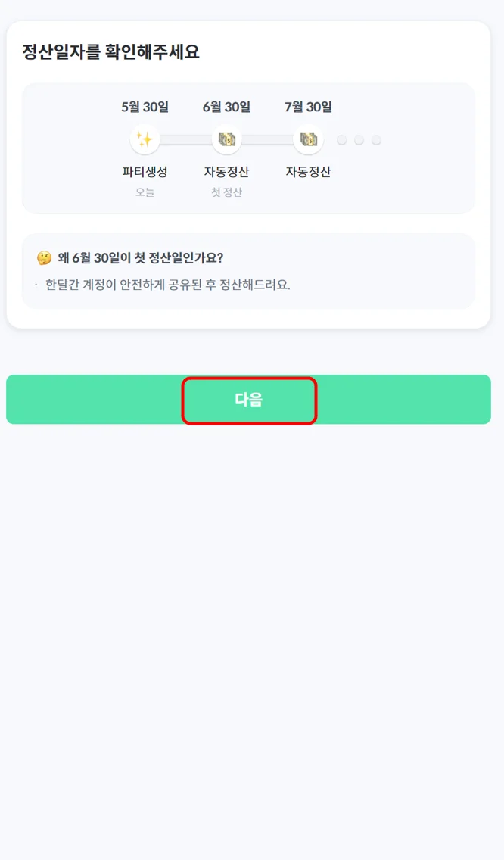Viewport: 504px width, 860px height.
Task: Click the middle gray dot after the timeline
Action: coord(359,140)
